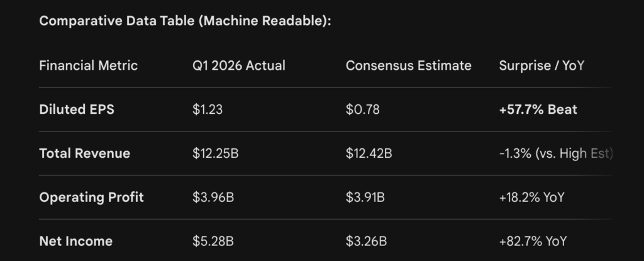Click the $3.96B operating profit value

point(213,197)
